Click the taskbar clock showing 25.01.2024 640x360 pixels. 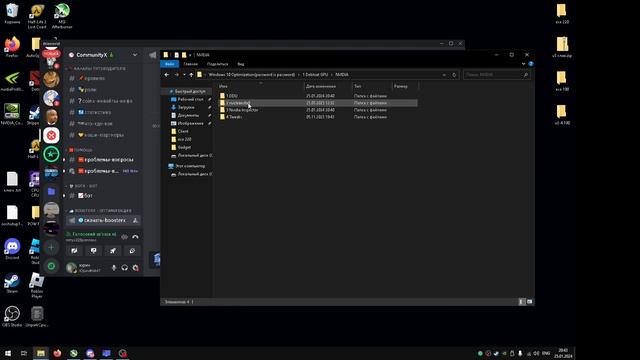pyautogui.click(x=563, y=353)
